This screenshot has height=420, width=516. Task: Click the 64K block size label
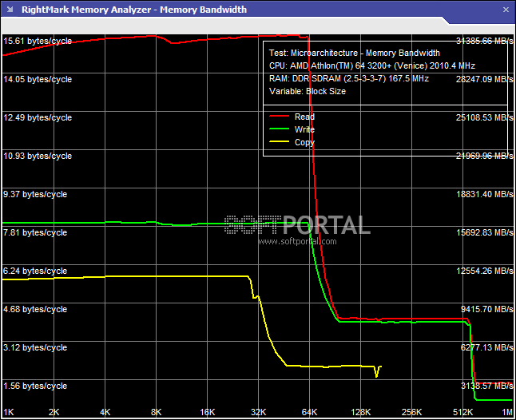pos(310,412)
